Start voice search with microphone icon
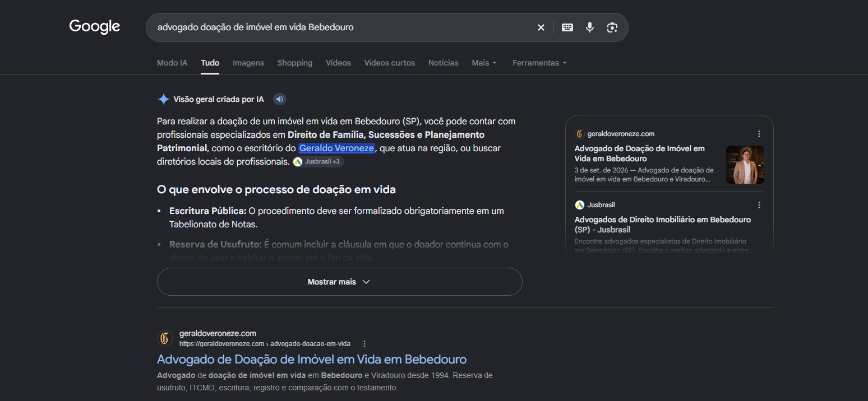The width and height of the screenshot is (868, 401). tap(590, 27)
